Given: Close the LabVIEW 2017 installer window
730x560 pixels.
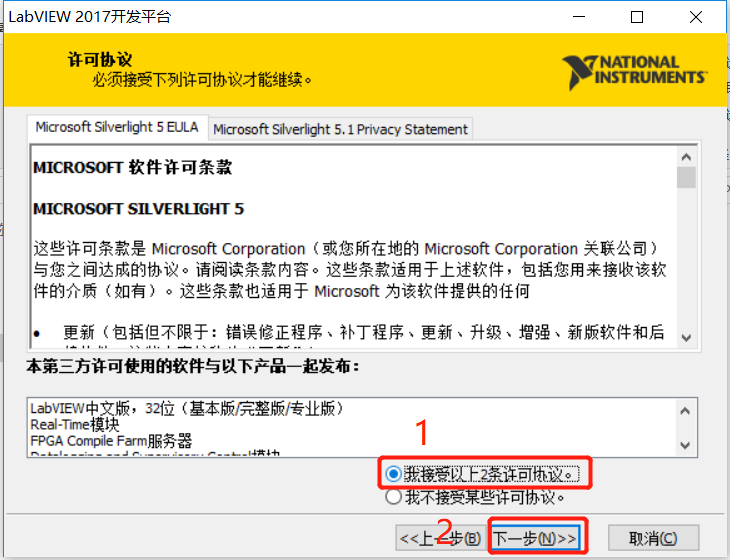Looking at the screenshot, I should (x=696, y=17).
